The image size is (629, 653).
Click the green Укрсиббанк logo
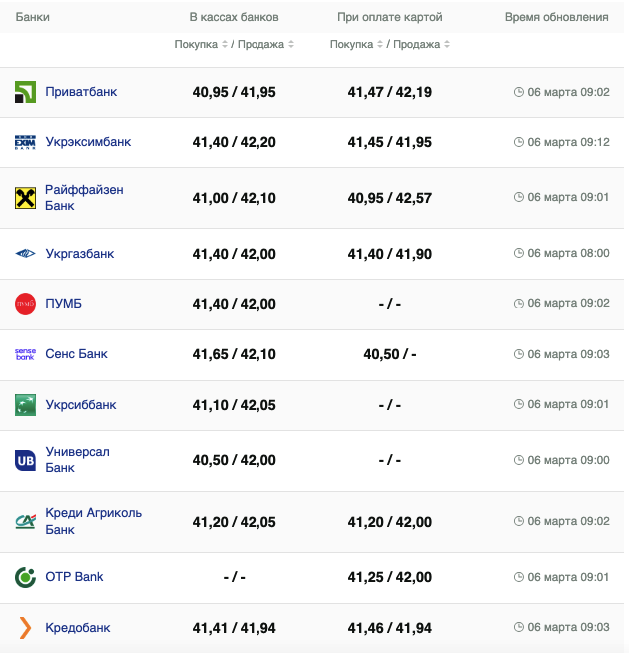(25, 405)
